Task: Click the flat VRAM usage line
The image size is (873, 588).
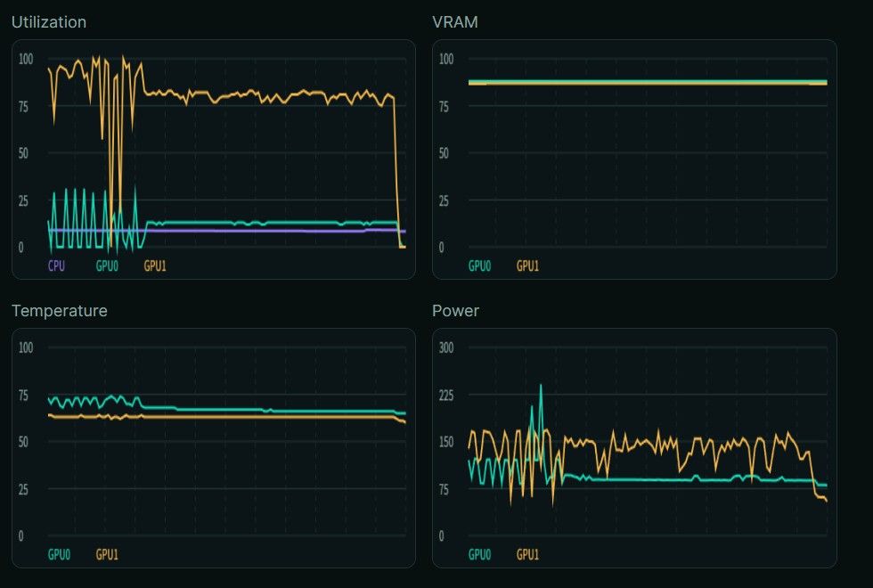Action: pos(648,82)
